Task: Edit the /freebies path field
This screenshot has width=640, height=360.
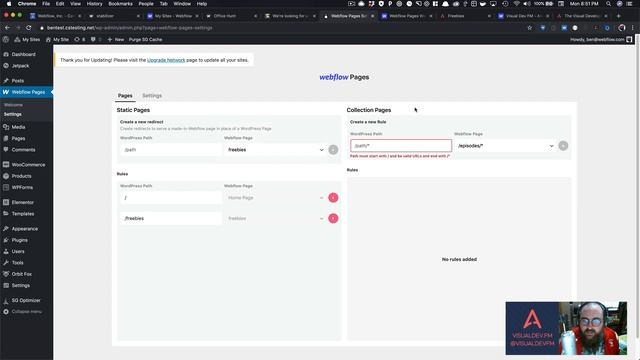Action: pos(171,218)
